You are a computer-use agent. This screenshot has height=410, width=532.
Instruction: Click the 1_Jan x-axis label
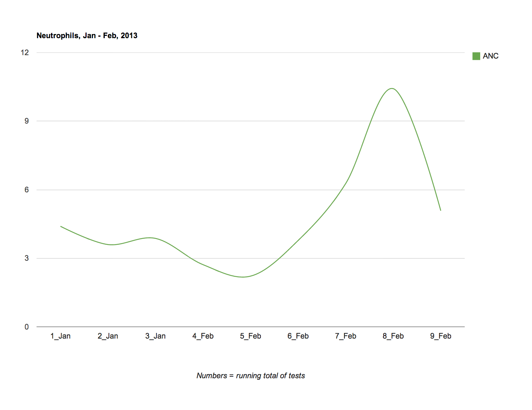[x=60, y=336]
